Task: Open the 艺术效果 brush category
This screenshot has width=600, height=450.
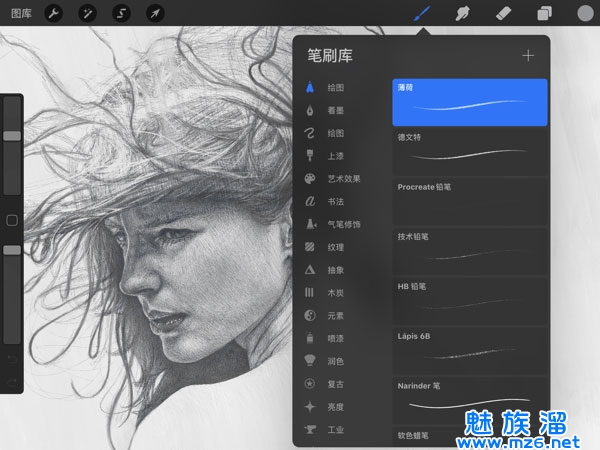Action: coord(335,179)
